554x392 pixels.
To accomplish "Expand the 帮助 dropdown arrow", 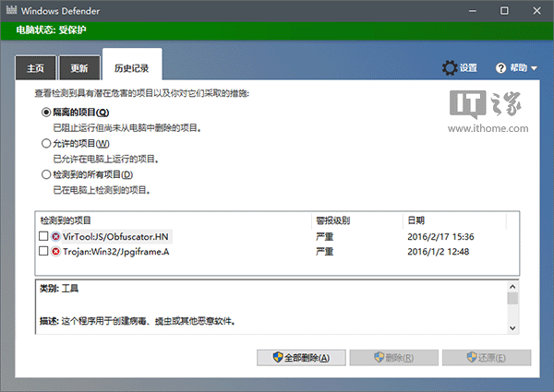I will click(535, 68).
